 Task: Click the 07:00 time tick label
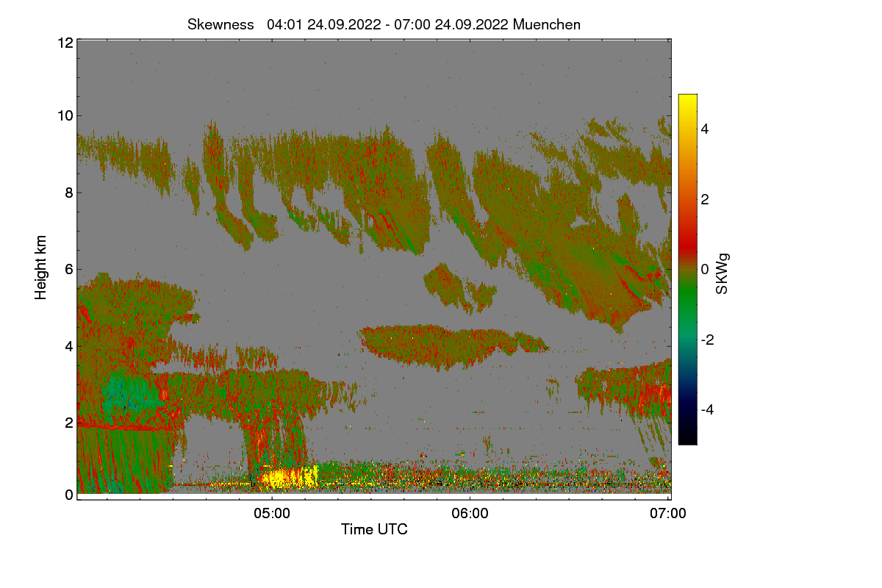tap(669, 514)
